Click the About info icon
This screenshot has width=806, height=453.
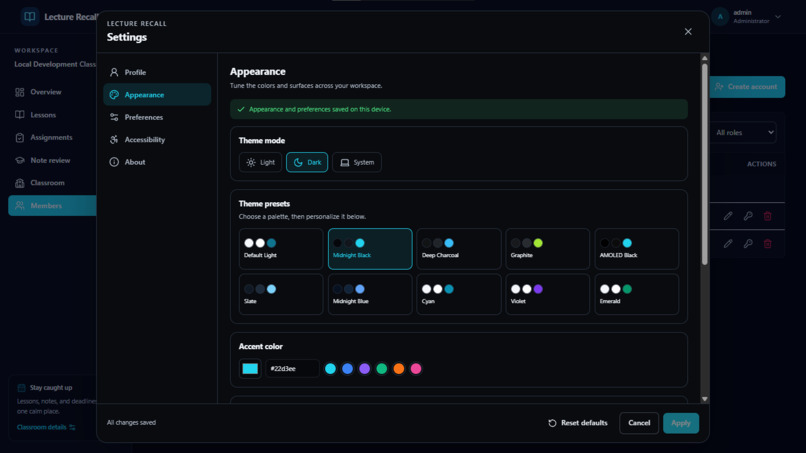tap(114, 162)
